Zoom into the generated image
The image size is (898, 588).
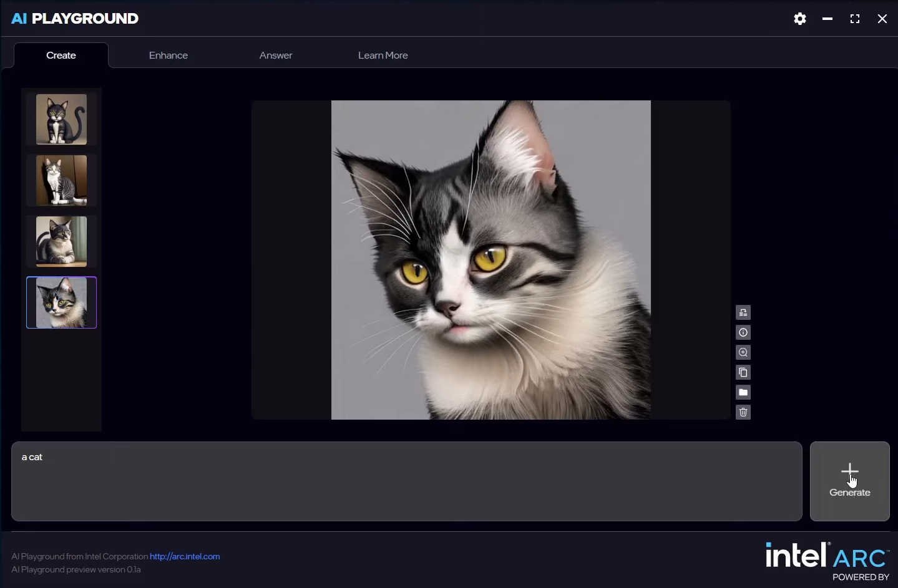(x=743, y=352)
